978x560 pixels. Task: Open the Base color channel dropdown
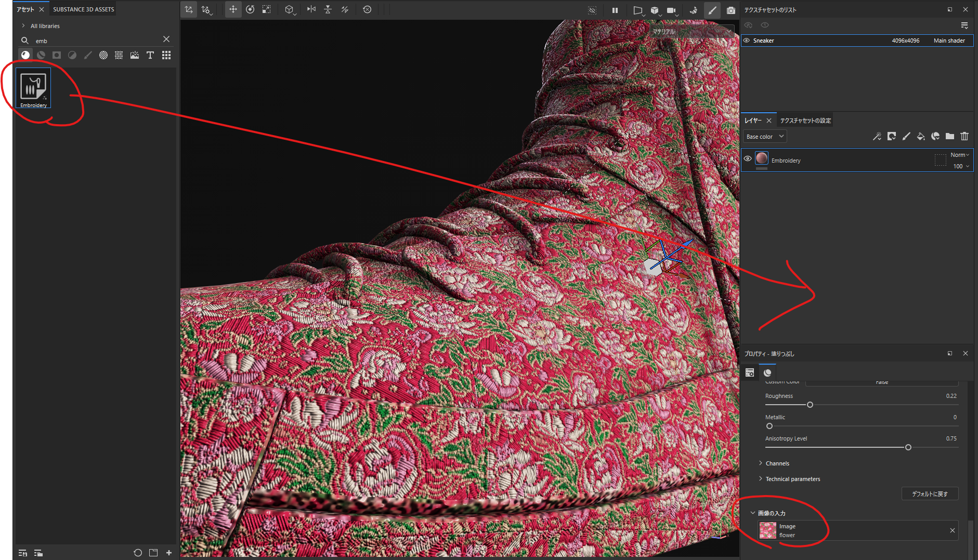tap(765, 137)
